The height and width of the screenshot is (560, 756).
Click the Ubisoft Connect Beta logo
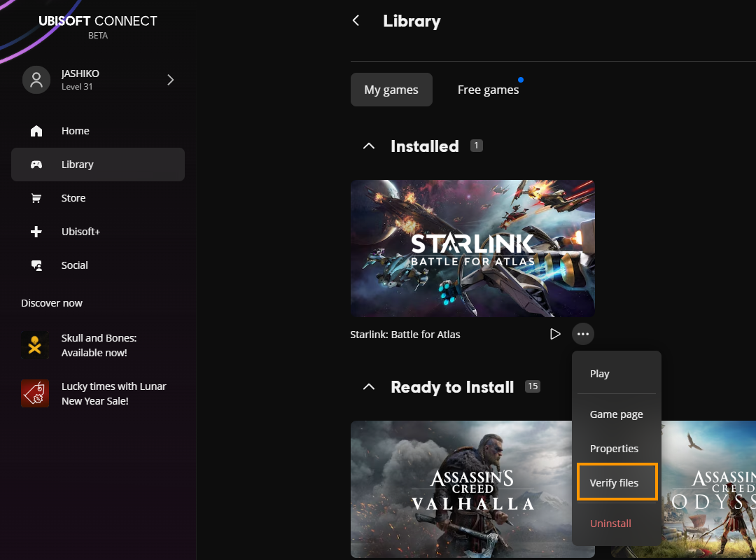click(98, 27)
